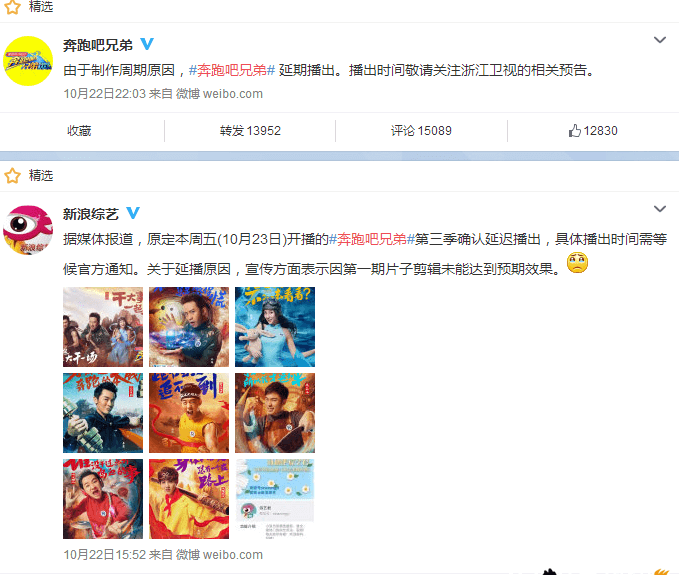
Task: Open 评论 15089 comments tab
Action: [x=421, y=131]
